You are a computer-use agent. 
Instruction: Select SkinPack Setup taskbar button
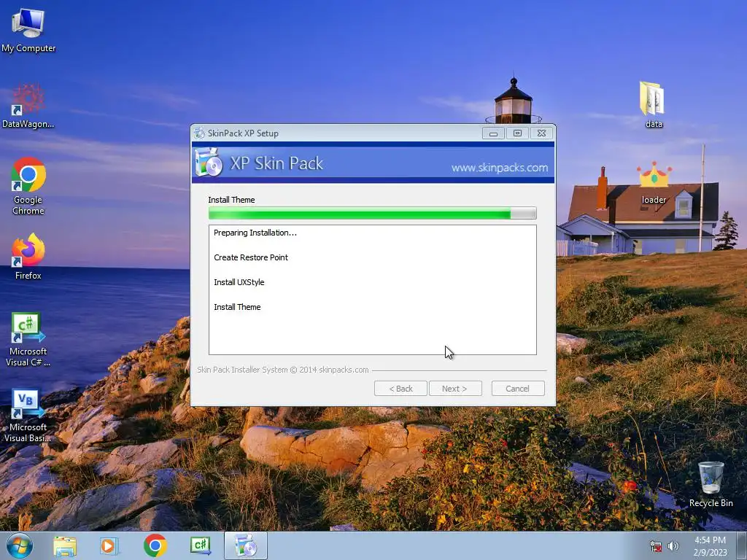pyautogui.click(x=246, y=545)
